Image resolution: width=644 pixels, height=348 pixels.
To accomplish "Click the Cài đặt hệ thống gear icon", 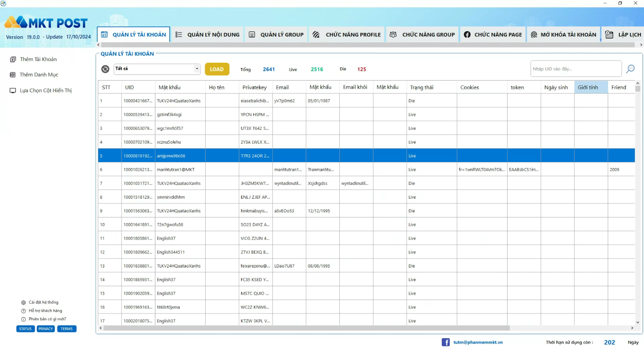I will (x=23, y=302).
